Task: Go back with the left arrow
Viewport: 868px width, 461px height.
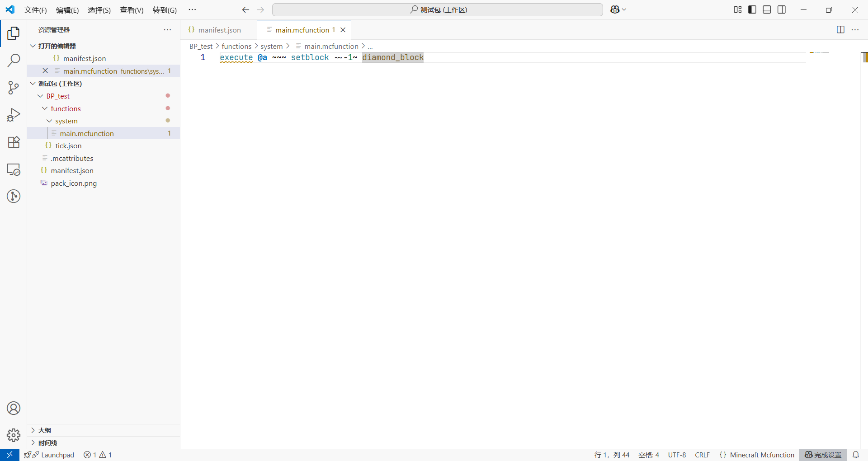Action: [x=245, y=9]
